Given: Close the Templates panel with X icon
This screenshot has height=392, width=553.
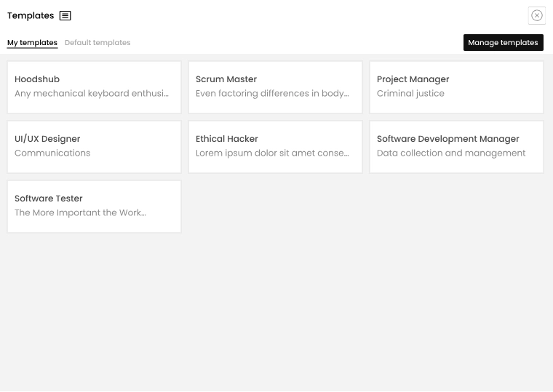Looking at the screenshot, I should (536, 15).
